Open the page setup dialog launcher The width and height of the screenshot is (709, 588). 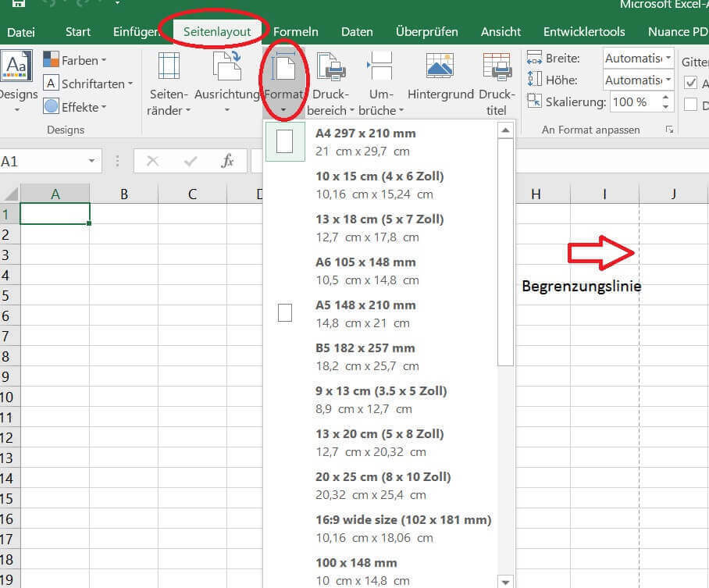pyautogui.click(x=669, y=130)
